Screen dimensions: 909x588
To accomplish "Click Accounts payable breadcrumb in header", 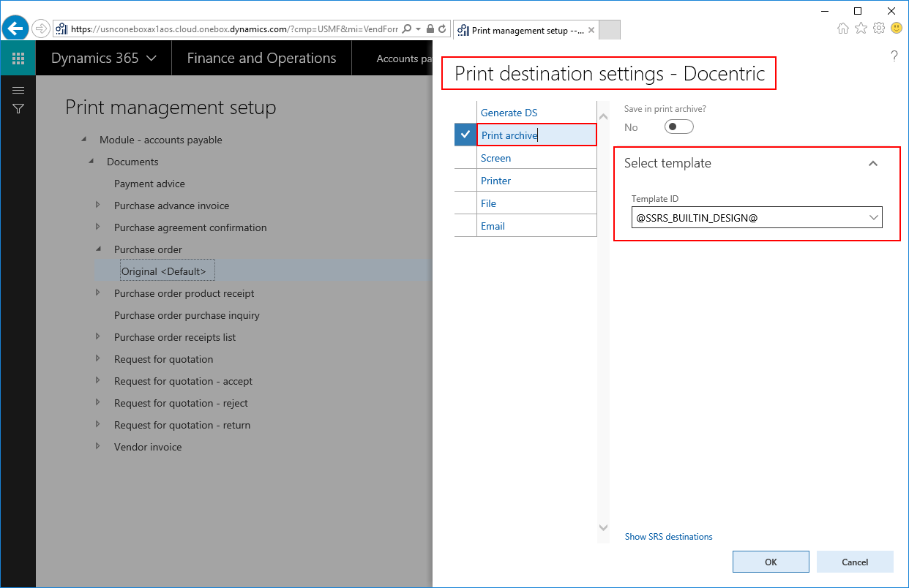I will [x=404, y=59].
